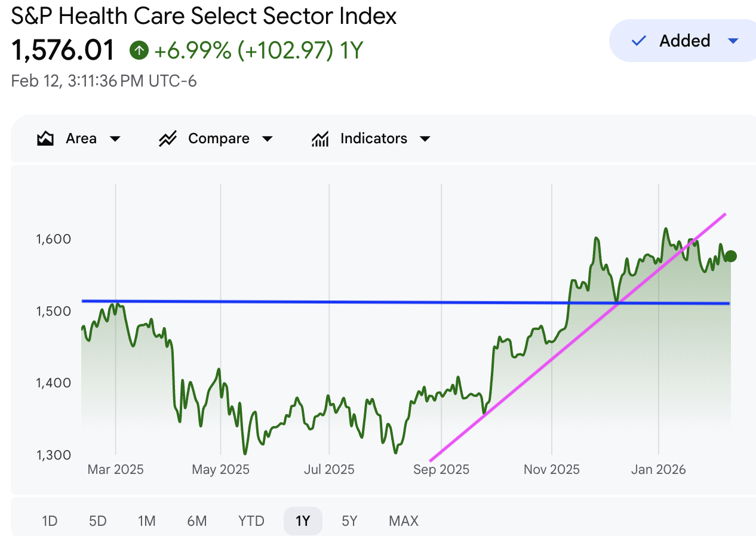756x536 pixels.
Task: Click the selected 1Y range tab
Action: (x=303, y=521)
